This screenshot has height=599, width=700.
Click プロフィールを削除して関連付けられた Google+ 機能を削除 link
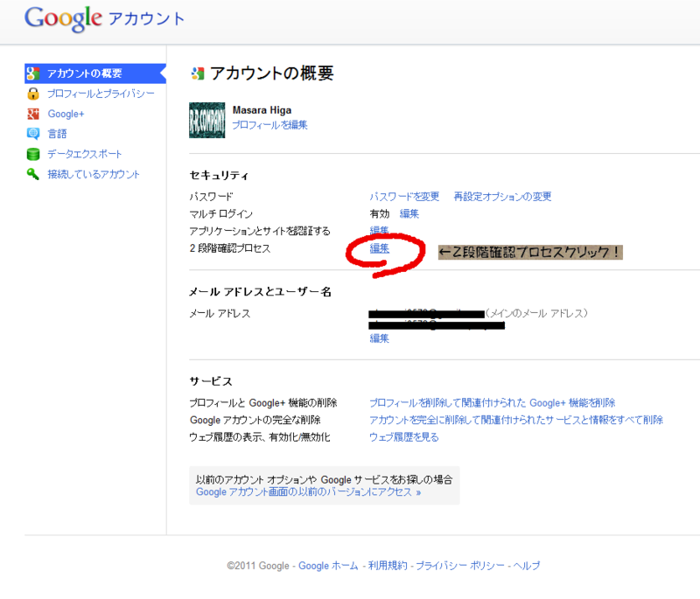click(493, 403)
